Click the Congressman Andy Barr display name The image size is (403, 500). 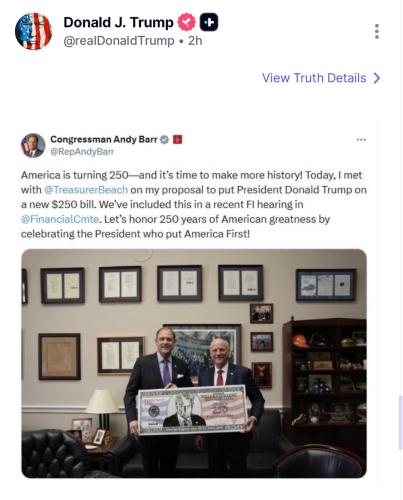coord(104,139)
